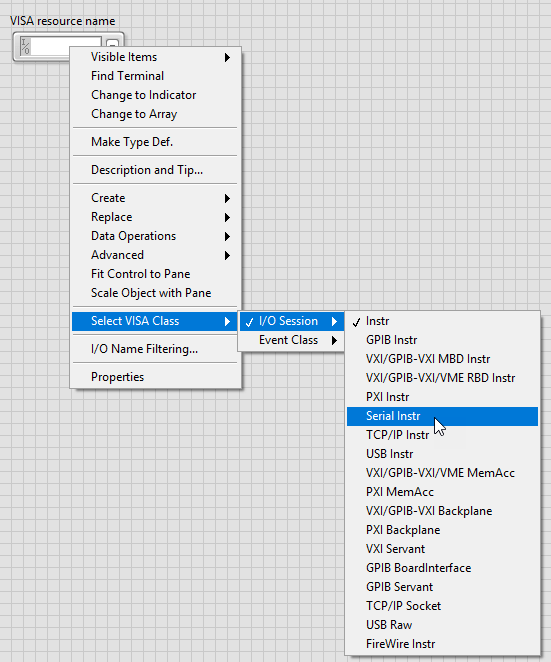This screenshot has width=551, height=662.
Task: Choose USB Raw class
Action: 442,625
